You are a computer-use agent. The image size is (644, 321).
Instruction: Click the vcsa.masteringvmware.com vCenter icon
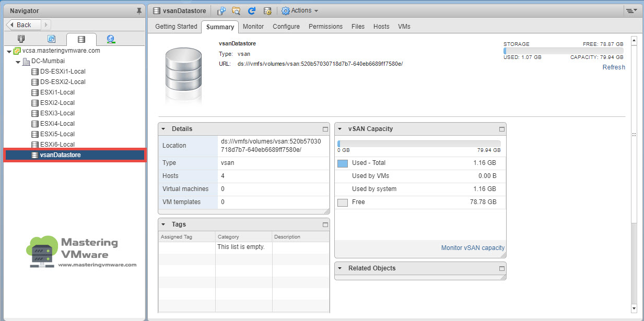(17, 51)
